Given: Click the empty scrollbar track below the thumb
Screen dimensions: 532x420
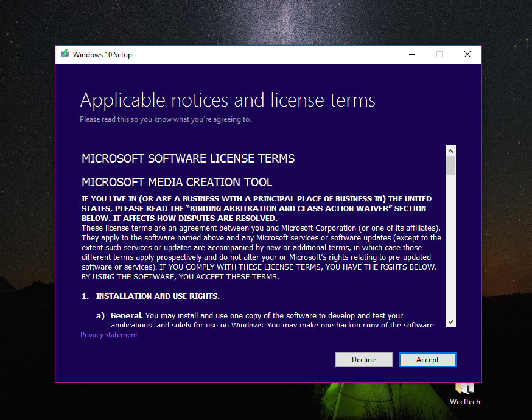Looking at the screenshot, I should click(x=450, y=243).
